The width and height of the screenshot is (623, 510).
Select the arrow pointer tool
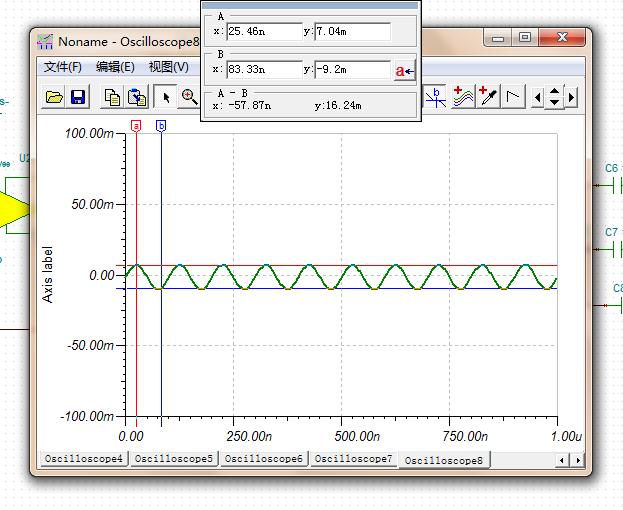pos(166,97)
